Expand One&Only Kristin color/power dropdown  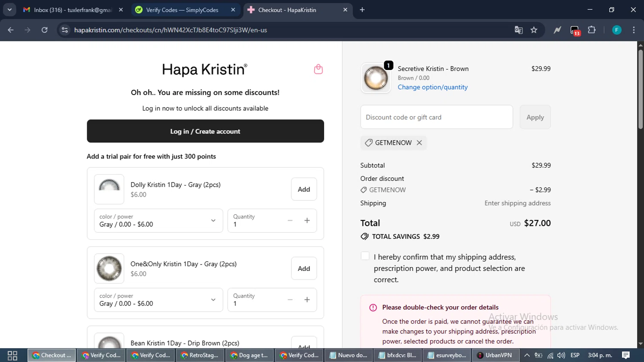pos(158,300)
